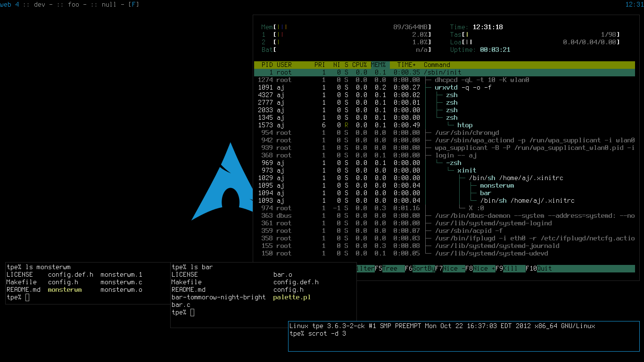Click bar-tommorow-night-bright in the bar terminal
This screenshot has height=362, width=644.
click(x=218, y=297)
